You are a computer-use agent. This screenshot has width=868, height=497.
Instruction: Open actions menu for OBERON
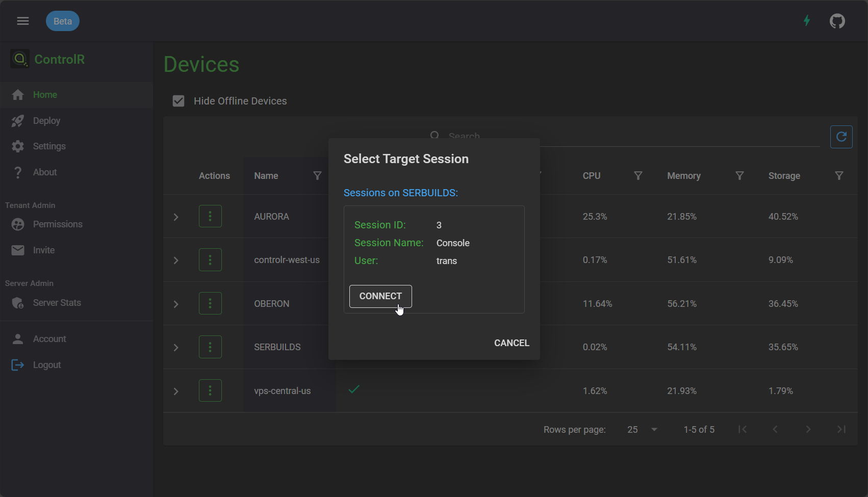click(x=210, y=303)
